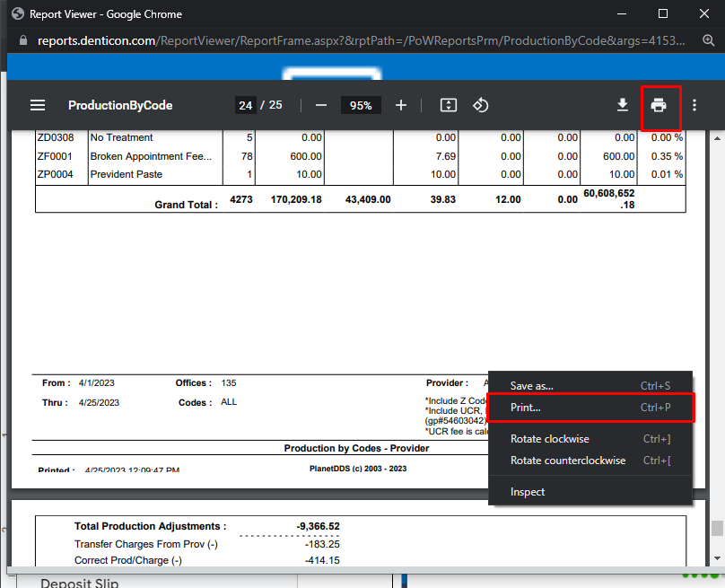Image resolution: width=725 pixels, height=588 pixels.
Task: Minimize the Report Viewer window
Action: pos(621,13)
